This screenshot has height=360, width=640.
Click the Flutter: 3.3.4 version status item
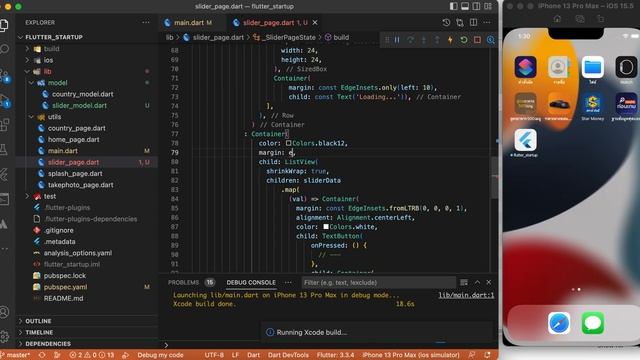336,355
